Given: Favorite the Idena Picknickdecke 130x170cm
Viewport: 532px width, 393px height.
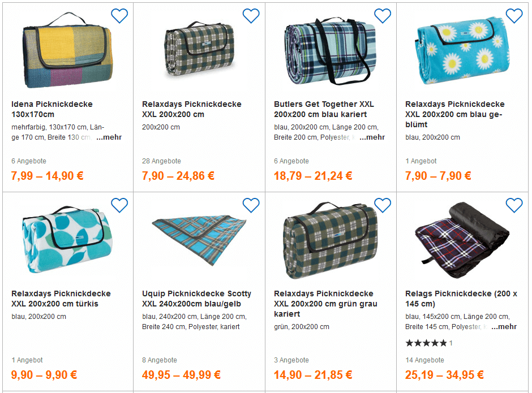Looking at the screenshot, I should tap(119, 16).
